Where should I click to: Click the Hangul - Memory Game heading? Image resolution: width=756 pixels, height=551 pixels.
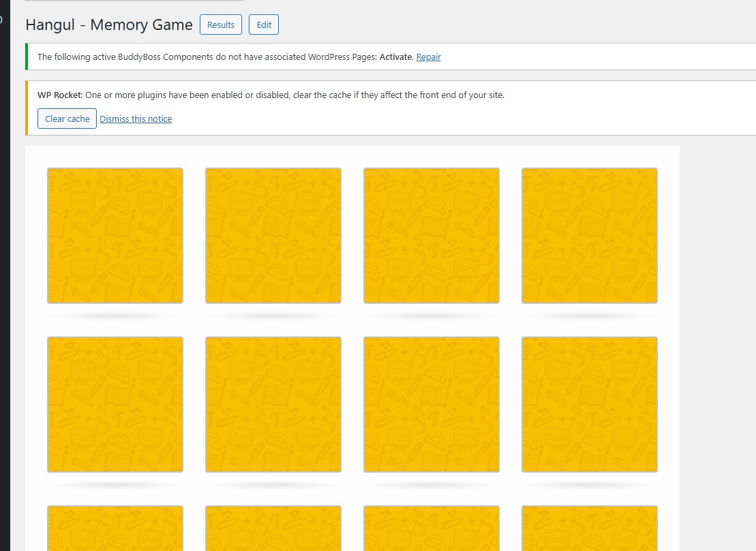click(x=109, y=25)
